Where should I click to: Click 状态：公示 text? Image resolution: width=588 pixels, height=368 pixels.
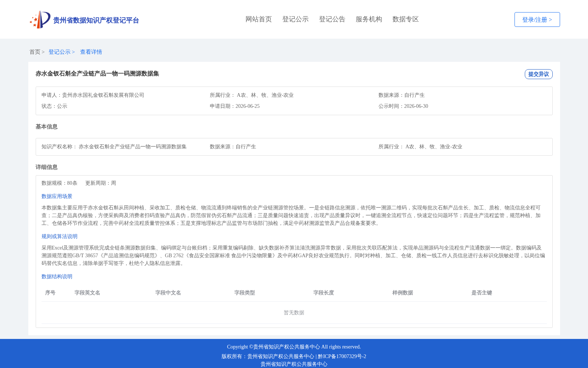[x=54, y=106]
